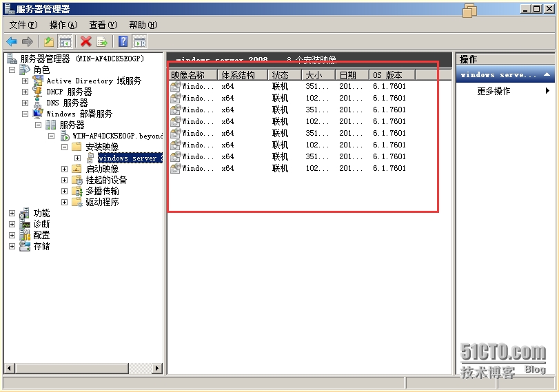
Task: Select the WIN-AF4DCK5EOGP.beyond server node
Action: coord(117,136)
